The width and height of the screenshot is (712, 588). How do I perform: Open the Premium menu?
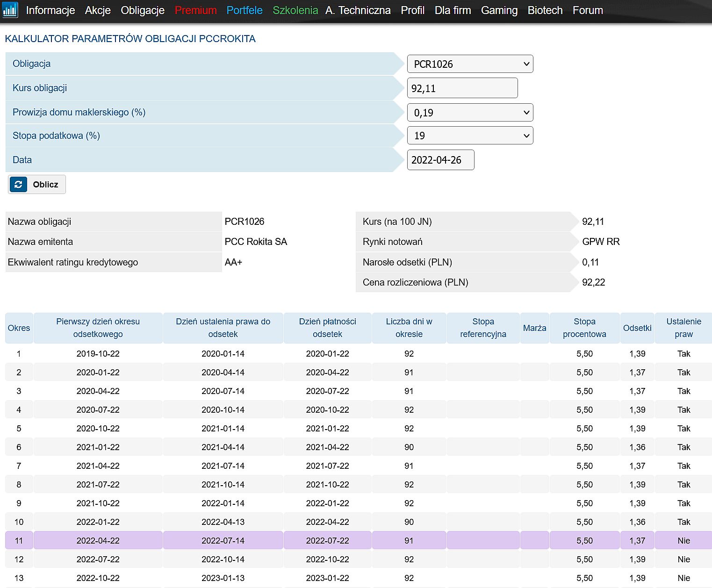pyautogui.click(x=195, y=10)
